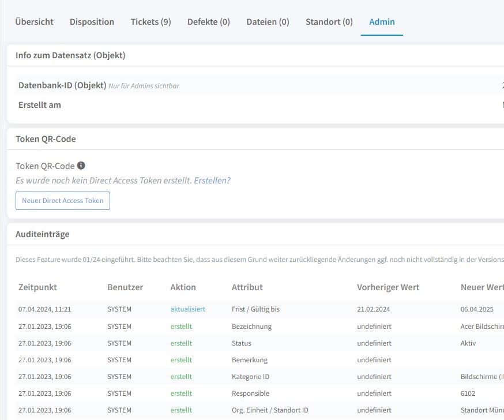This screenshot has height=420, width=504.
Task: Open the Dateien (0) tab
Action: pos(268,22)
